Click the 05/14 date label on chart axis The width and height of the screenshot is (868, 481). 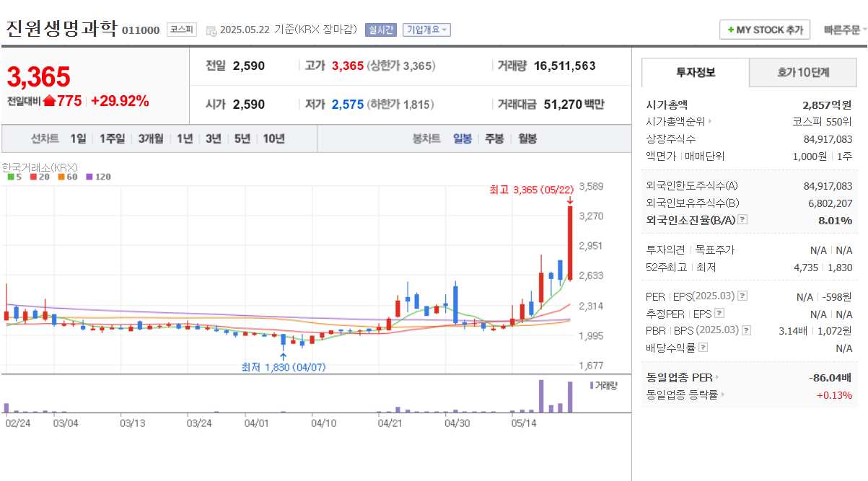524,423
